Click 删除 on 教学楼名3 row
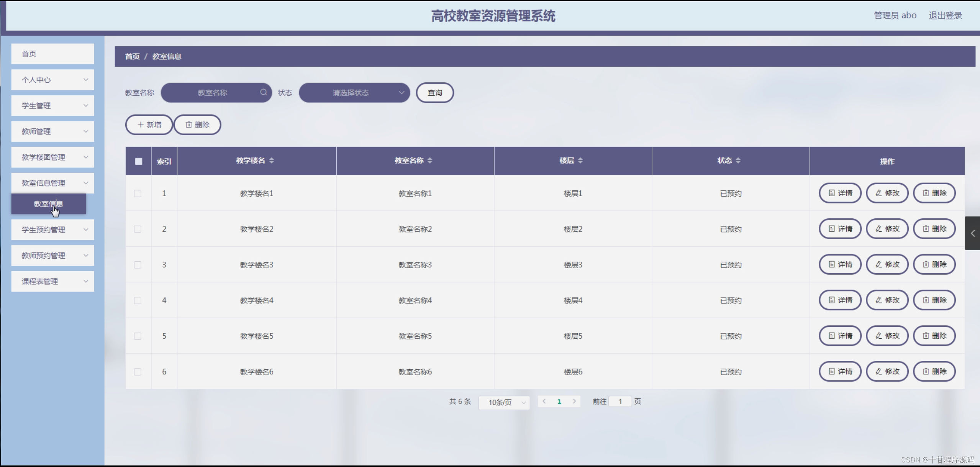This screenshot has height=467, width=980. [934, 264]
